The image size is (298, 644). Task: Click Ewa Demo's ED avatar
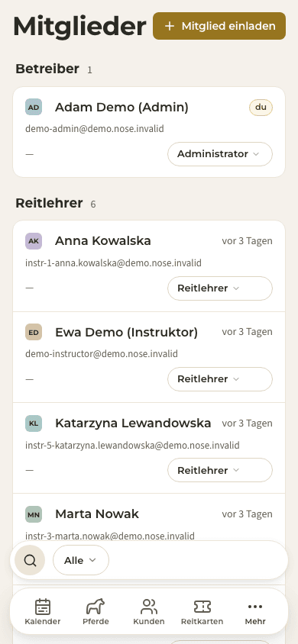(x=34, y=332)
